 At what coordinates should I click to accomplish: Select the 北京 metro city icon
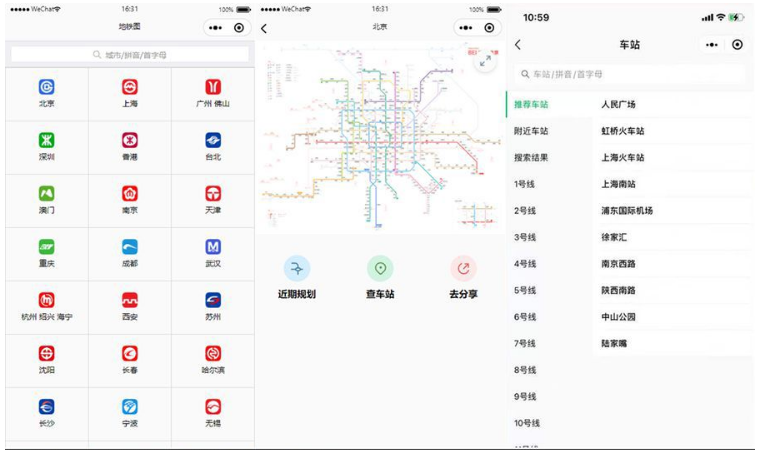click(x=46, y=88)
